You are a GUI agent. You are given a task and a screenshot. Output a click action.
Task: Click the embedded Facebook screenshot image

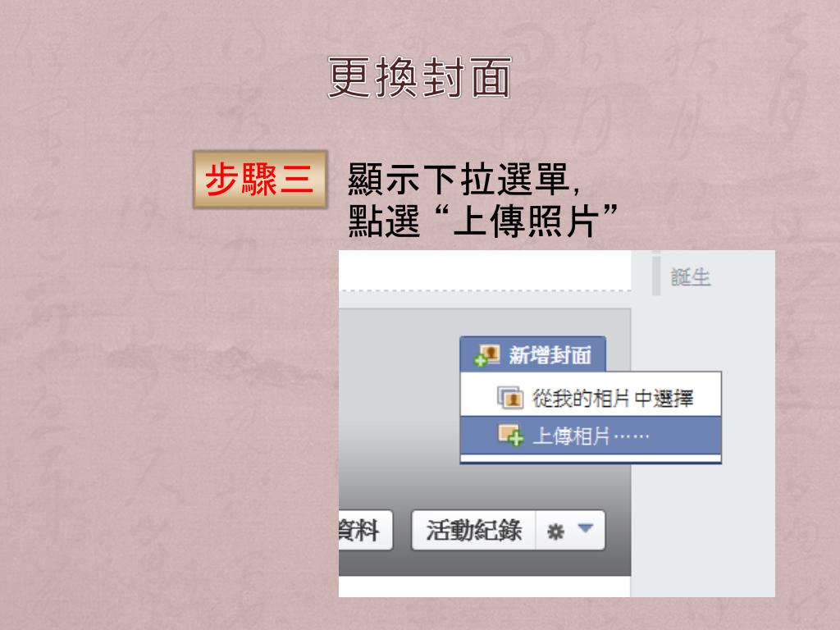pos(557,423)
